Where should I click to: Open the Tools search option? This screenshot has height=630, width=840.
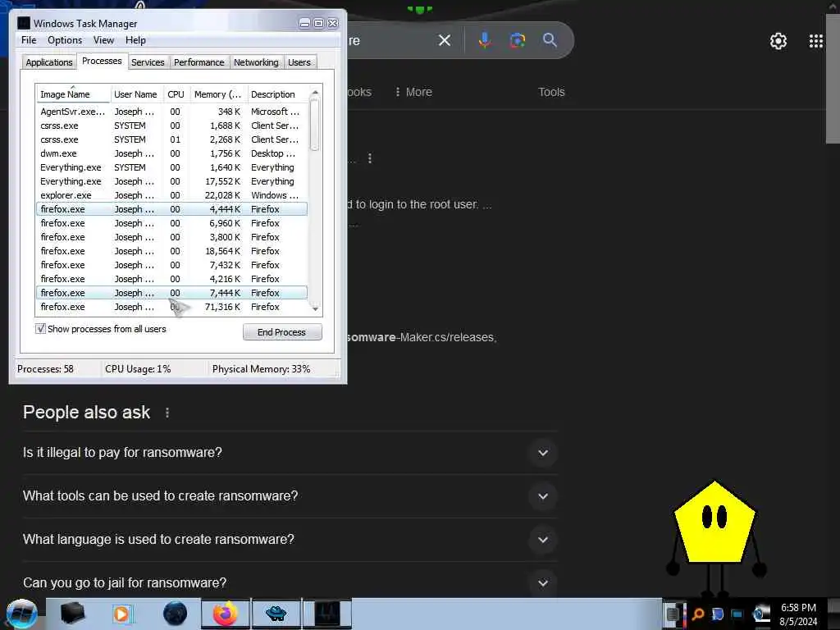(551, 92)
